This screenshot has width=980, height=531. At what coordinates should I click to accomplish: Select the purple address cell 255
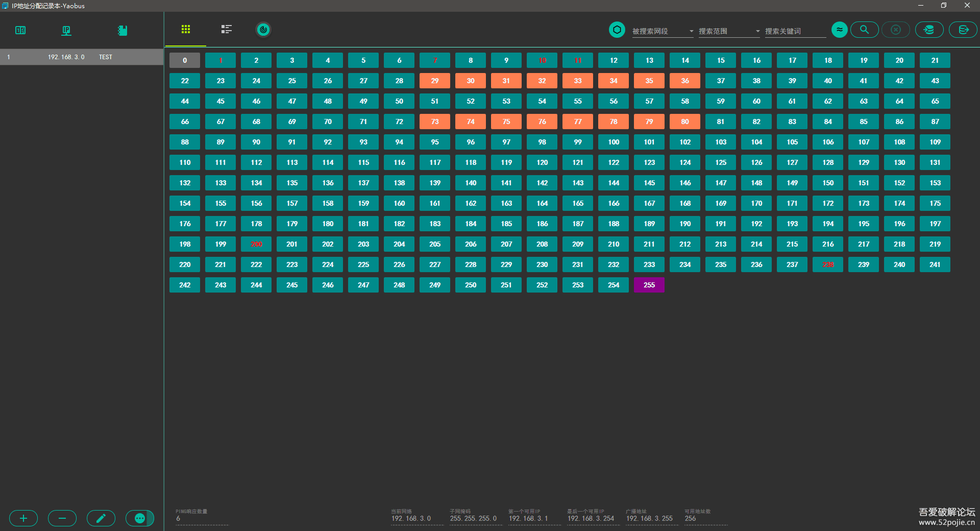pyautogui.click(x=649, y=285)
